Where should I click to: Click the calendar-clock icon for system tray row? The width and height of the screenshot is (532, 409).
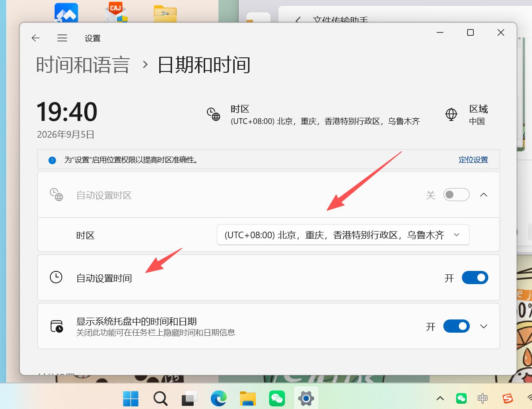[x=56, y=326]
